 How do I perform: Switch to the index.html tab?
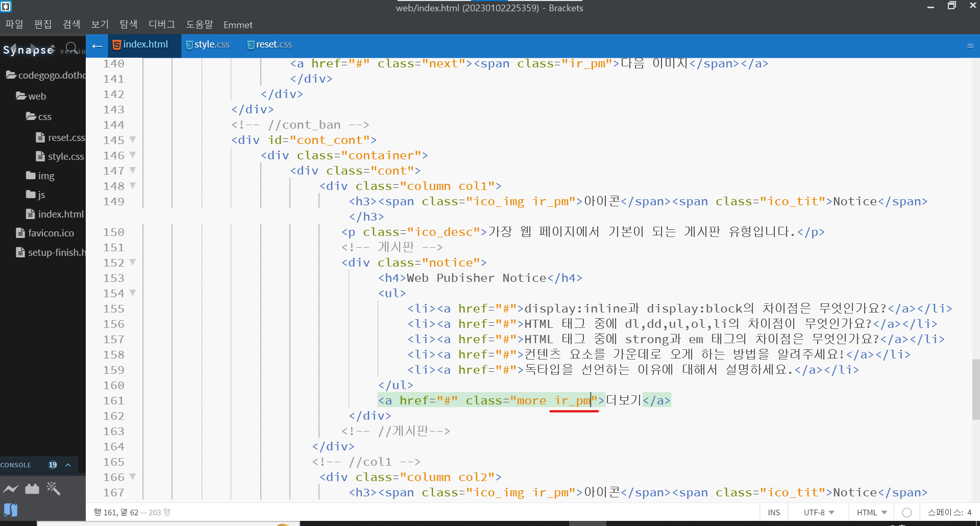144,45
